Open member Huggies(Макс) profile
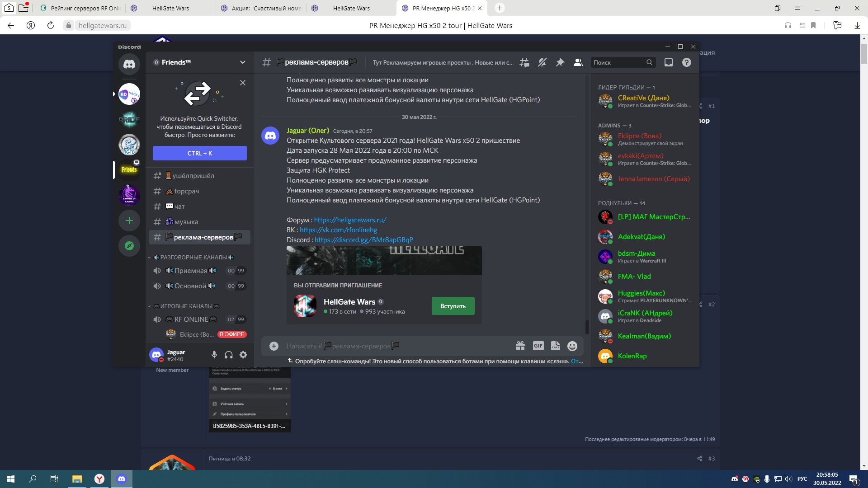The width and height of the screenshot is (868, 488). coord(645,296)
